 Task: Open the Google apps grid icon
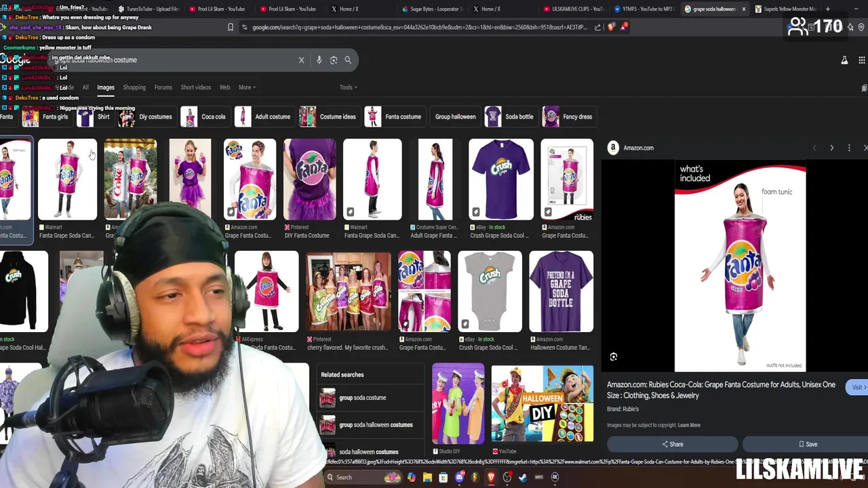[862, 60]
